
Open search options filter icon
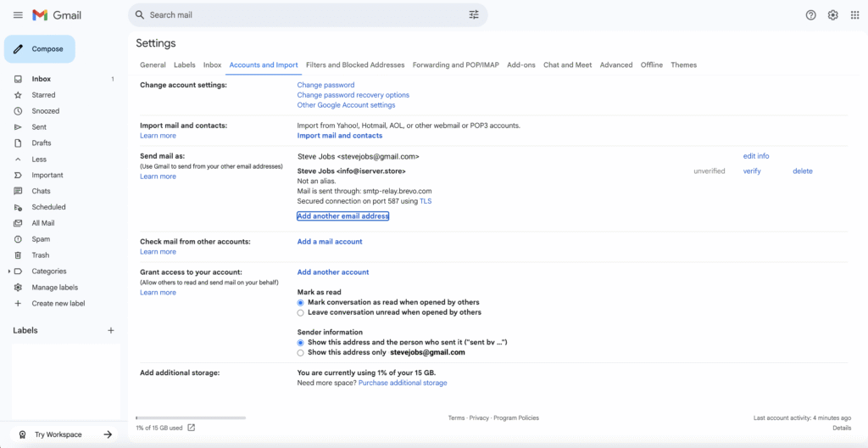click(474, 15)
